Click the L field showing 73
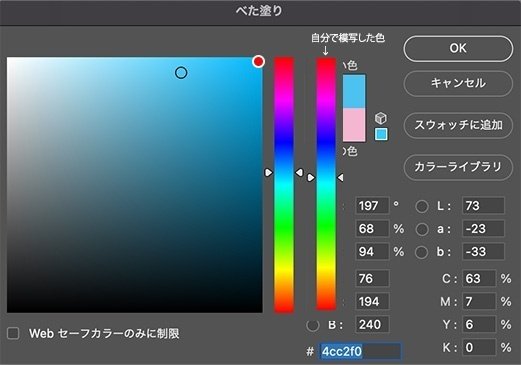521x365 pixels. click(483, 206)
